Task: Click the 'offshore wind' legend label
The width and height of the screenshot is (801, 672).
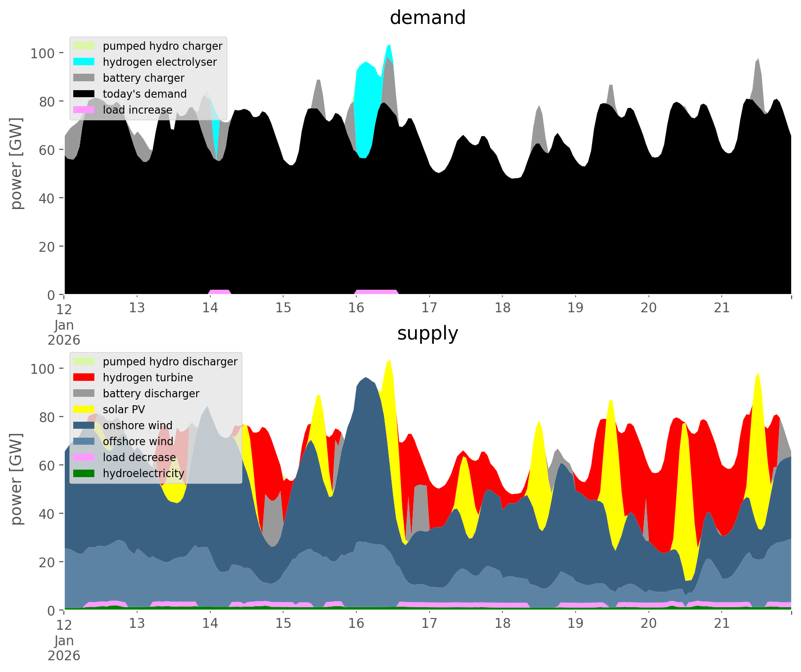Action: point(138,441)
